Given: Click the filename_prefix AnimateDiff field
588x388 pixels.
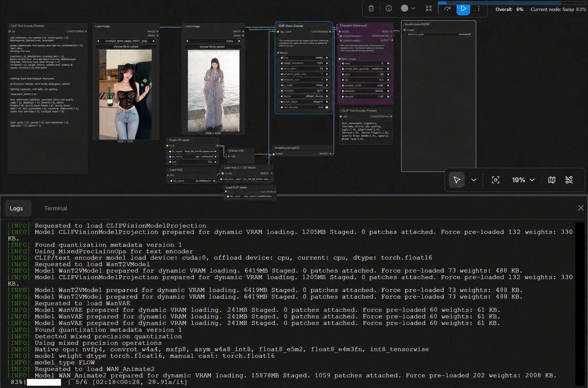Looking at the screenshot, I should [439, 34].
